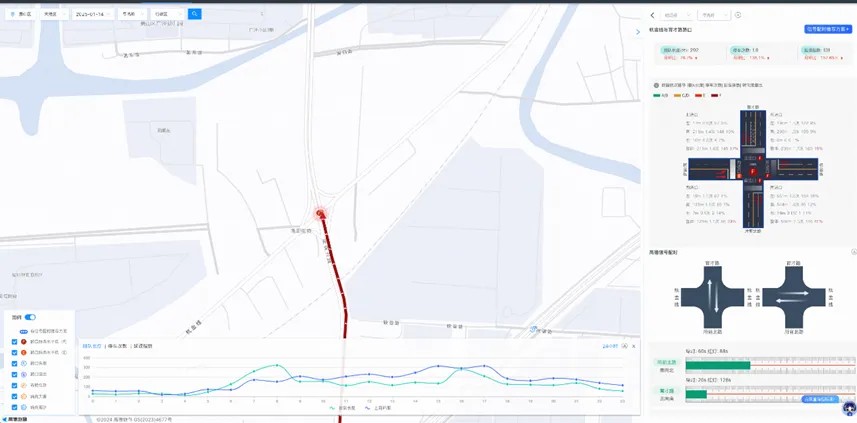The image size is (857, 423).
Task: Collapse the right panel with the blue chevron
Action: (638, 32)
